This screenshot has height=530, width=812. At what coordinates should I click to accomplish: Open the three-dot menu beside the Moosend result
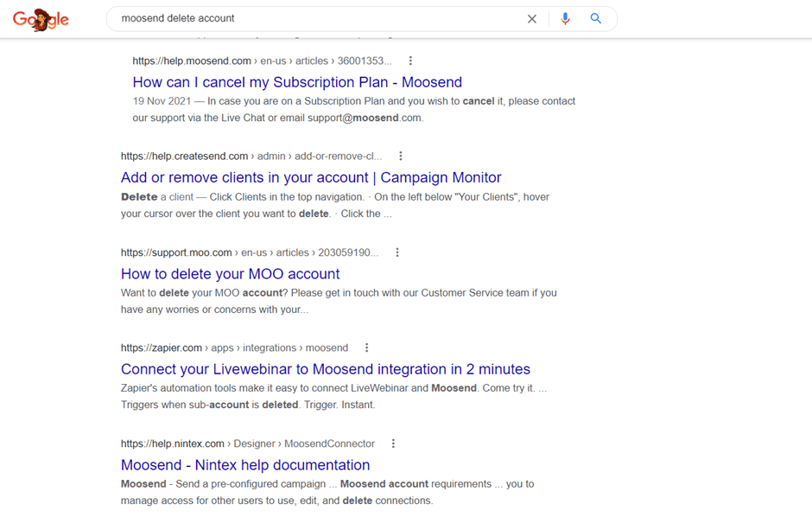410,61
